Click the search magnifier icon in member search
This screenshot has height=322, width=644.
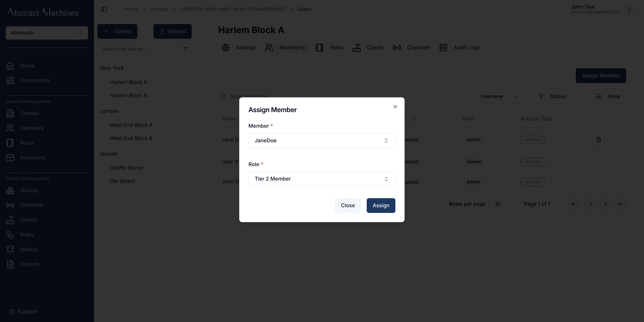(x=223, y=96)
